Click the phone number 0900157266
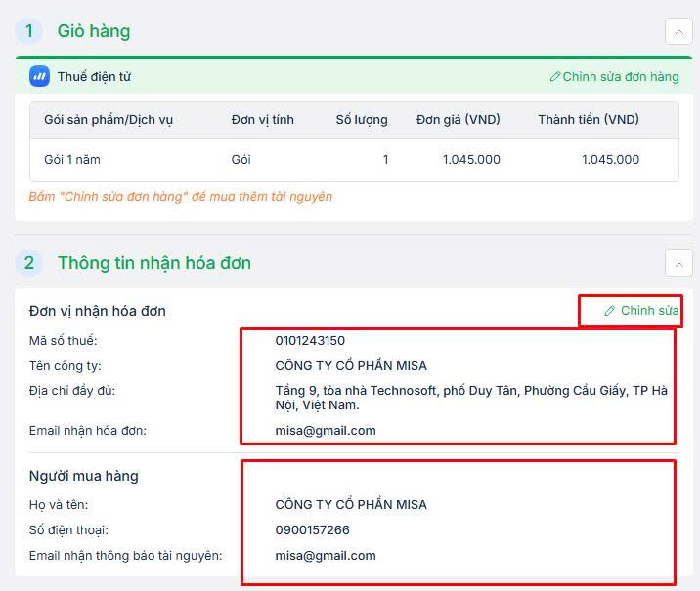 312,530
